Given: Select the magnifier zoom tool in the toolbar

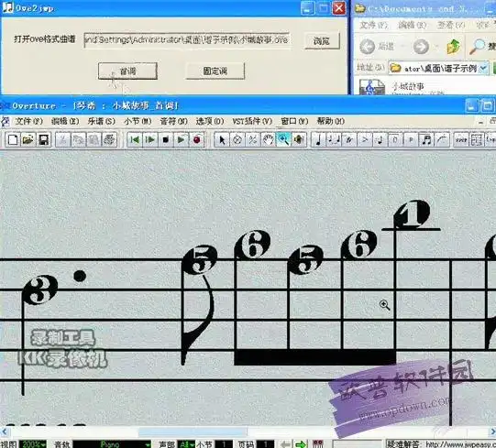Looking at the screenshot, I should tap(283, 140).
